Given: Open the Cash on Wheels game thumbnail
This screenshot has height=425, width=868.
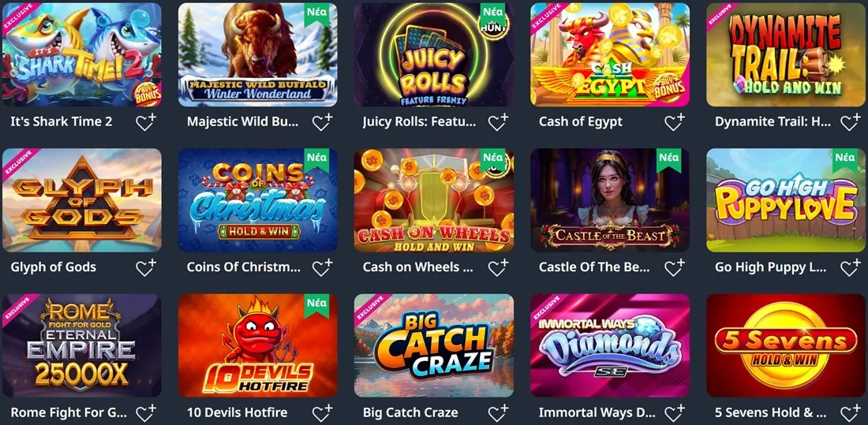Looking at the screenshot, I should (434, 199).
